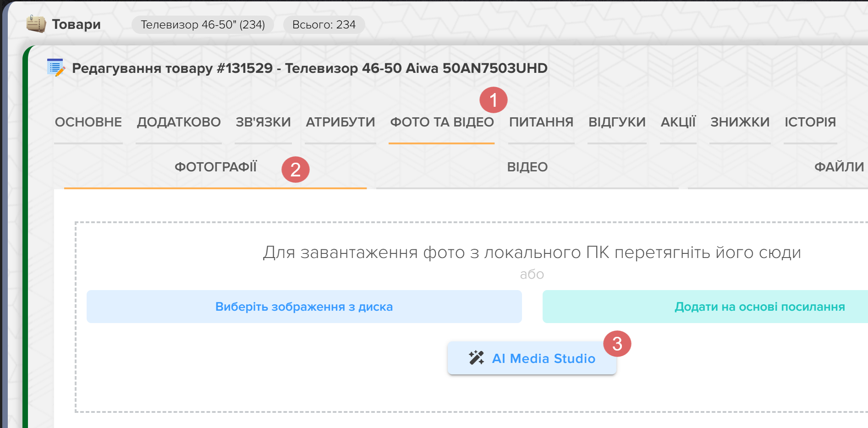Click the product title Редагування товару #131529

[x=310, y=68]
